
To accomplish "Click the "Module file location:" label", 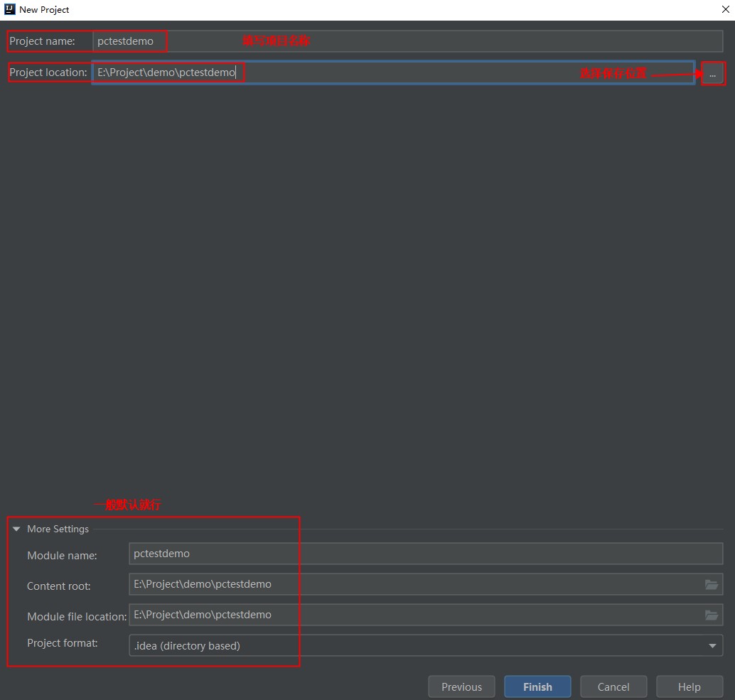I will pyautogui.click(x=77, y=617).
